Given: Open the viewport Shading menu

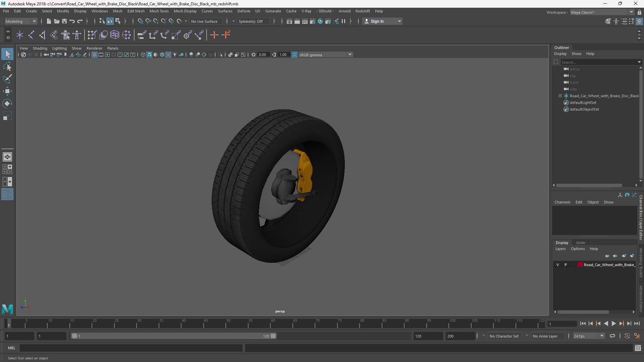Looking at the screenshot, I should (x=40, y=48).
